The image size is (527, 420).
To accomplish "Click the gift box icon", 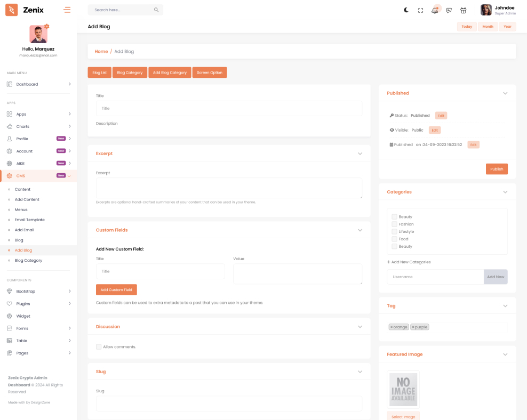I will click(x=464, y=10).
